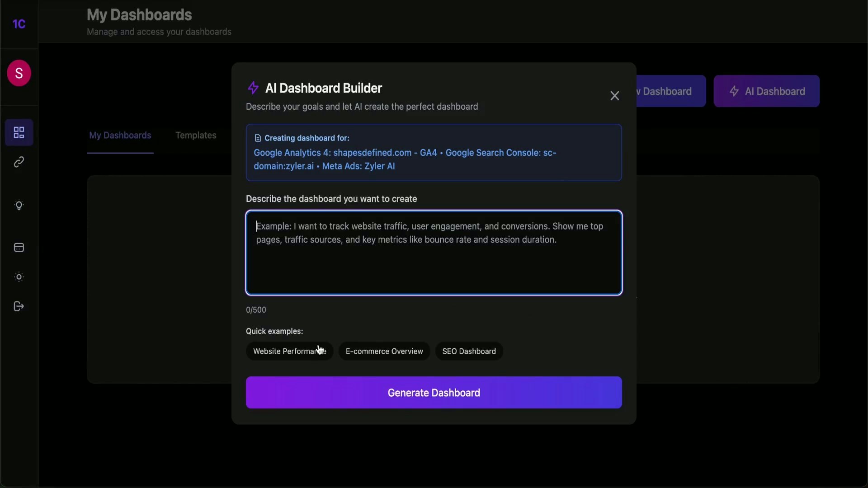Click the lightning bolt icon beside AI Dashboard Builder
868x488 pixels.
coord(253,88)
